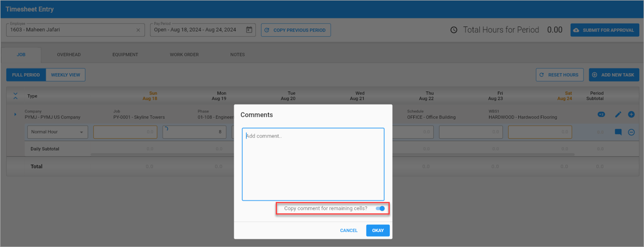
Task: Click COPY PREVIOUS PERIOD button
Action: (x=296, y=30)
